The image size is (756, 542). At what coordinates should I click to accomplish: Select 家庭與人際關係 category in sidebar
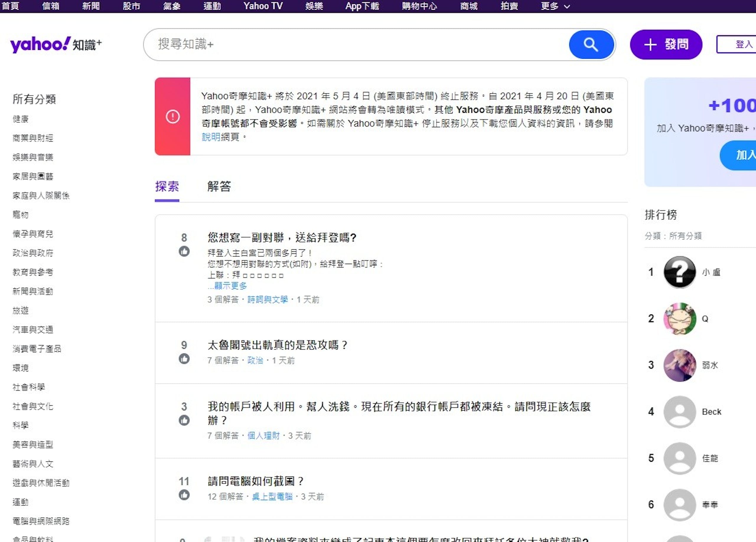41,196
